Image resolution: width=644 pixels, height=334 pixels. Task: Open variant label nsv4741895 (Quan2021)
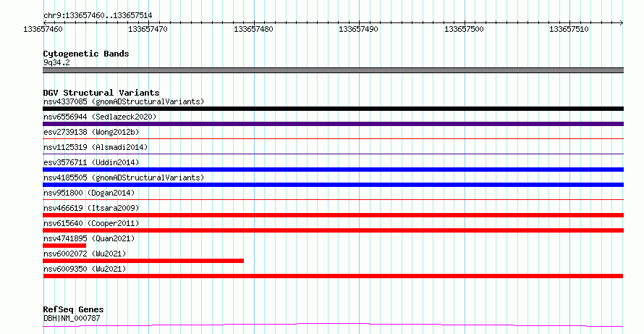pyautogui.click(x=89, y=238)
